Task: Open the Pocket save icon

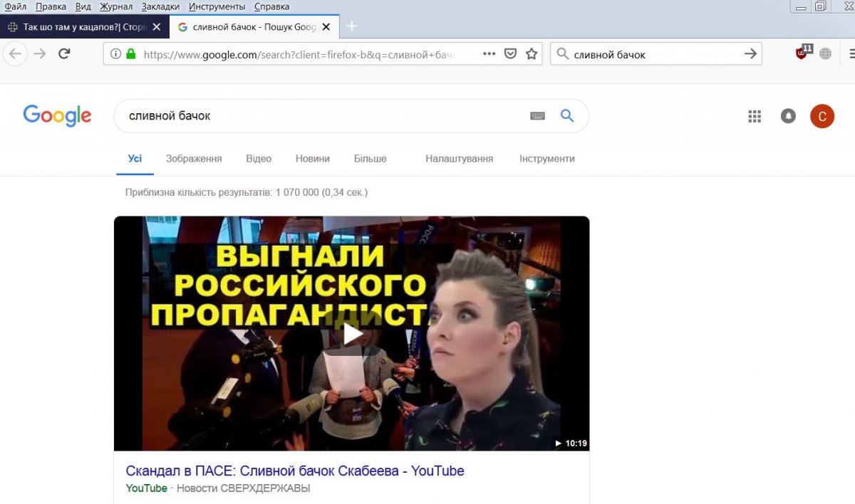Action: (x=510, y=54)
